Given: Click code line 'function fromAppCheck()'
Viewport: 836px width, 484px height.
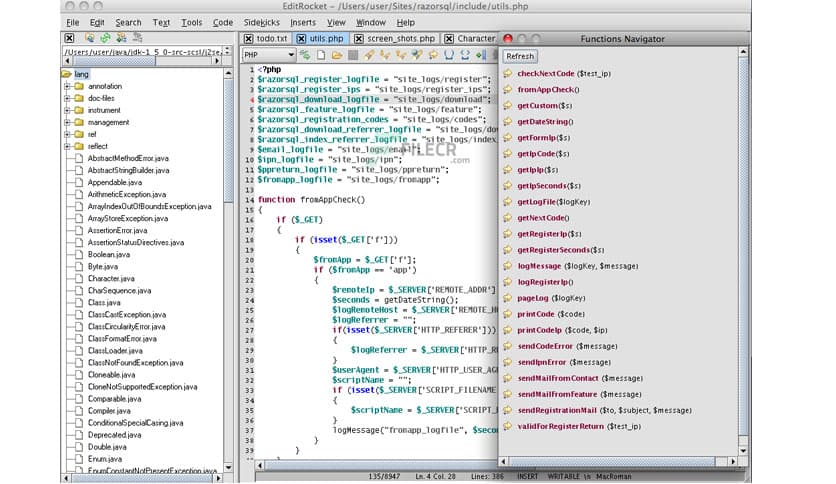Looking at the screenshot, I should pyautogui.click(x=311, y=199).
